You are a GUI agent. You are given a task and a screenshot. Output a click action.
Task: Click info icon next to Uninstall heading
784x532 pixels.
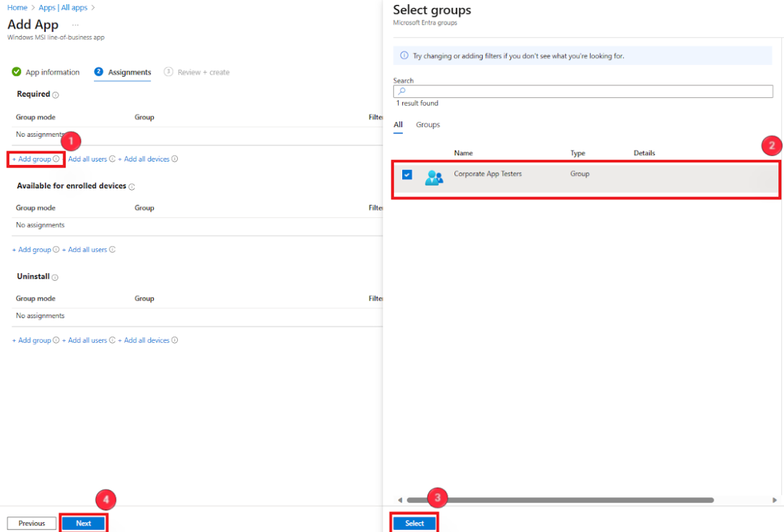(x=55, y=277)
